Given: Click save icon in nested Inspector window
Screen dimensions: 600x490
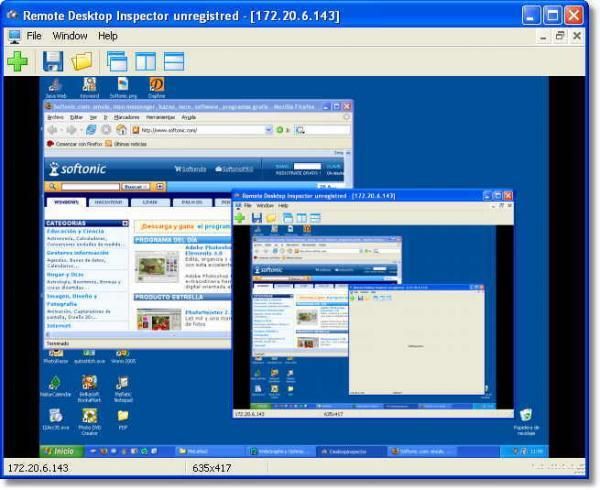Looking at the screenshot, I should [x=257, y=218].
